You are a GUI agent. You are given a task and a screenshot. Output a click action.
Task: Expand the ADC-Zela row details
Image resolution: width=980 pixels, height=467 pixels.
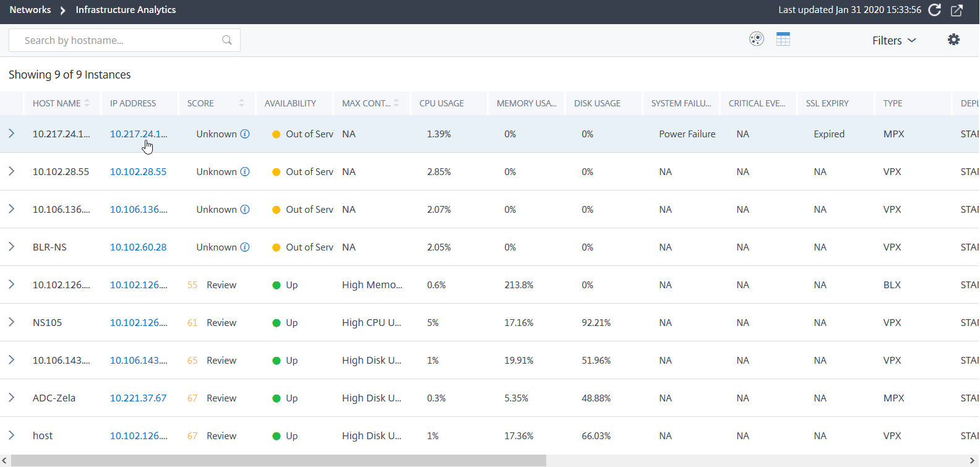[x=11, y=398]
